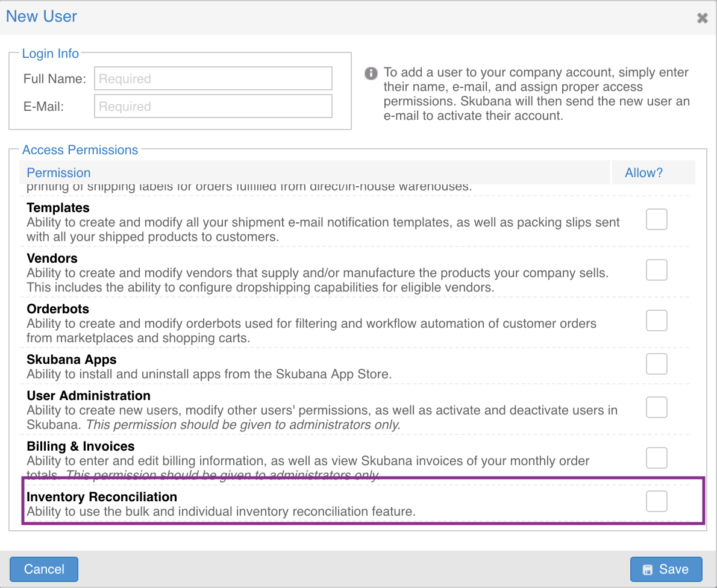Grant the User Administration permission
The width and height of the screenshot is (717, 588).
click(x=657, y=407)
